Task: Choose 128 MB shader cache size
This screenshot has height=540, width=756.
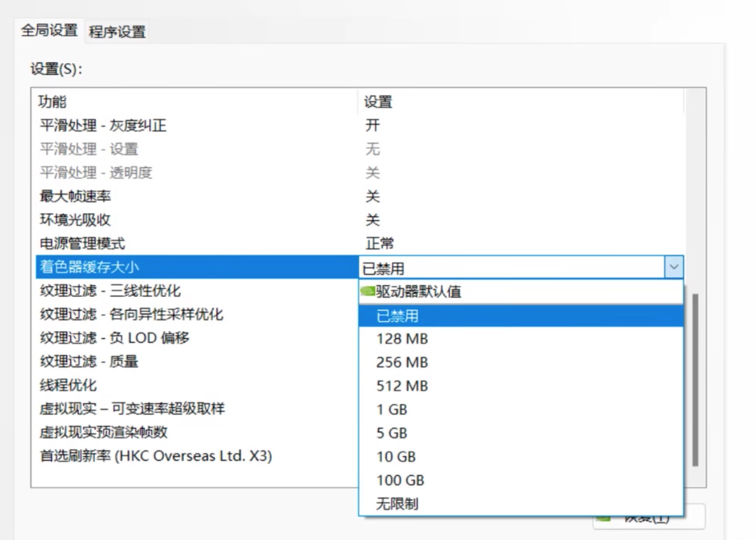Action: pos(521,339)
